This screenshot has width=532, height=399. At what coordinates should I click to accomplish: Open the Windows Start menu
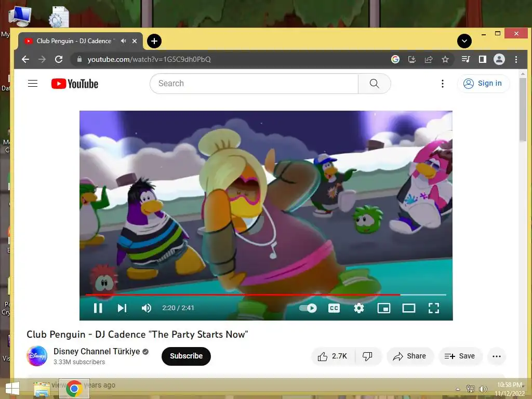12,389
